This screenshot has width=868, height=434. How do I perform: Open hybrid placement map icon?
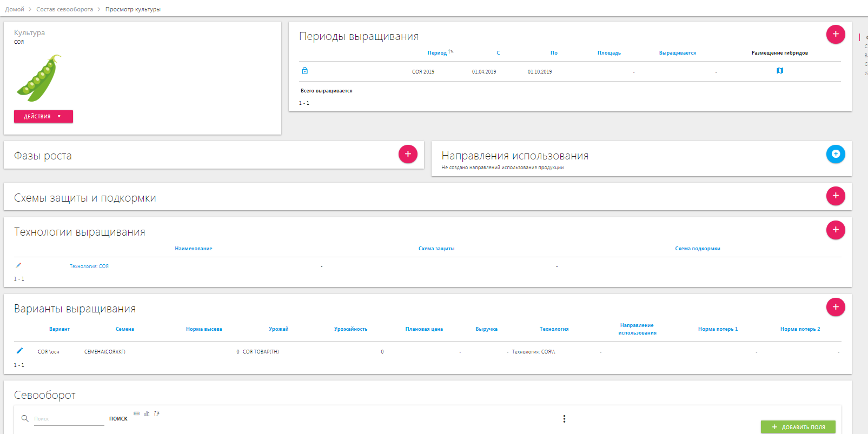point(779,71)
